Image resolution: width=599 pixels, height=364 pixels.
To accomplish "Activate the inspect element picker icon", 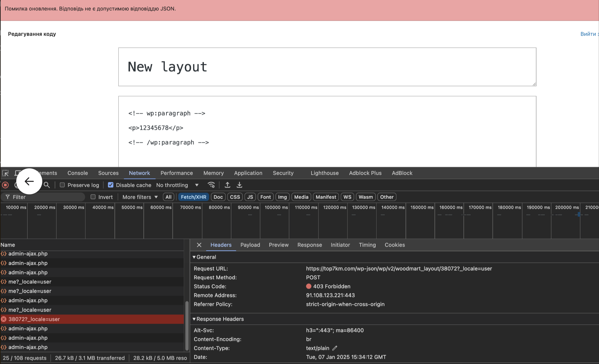I will click(6, 173).
